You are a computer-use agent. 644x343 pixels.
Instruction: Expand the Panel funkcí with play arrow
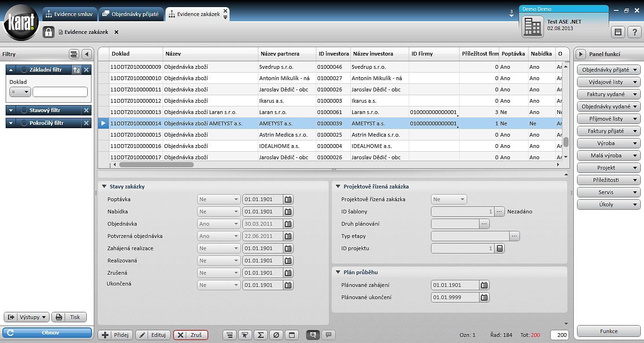coord(581,54)
